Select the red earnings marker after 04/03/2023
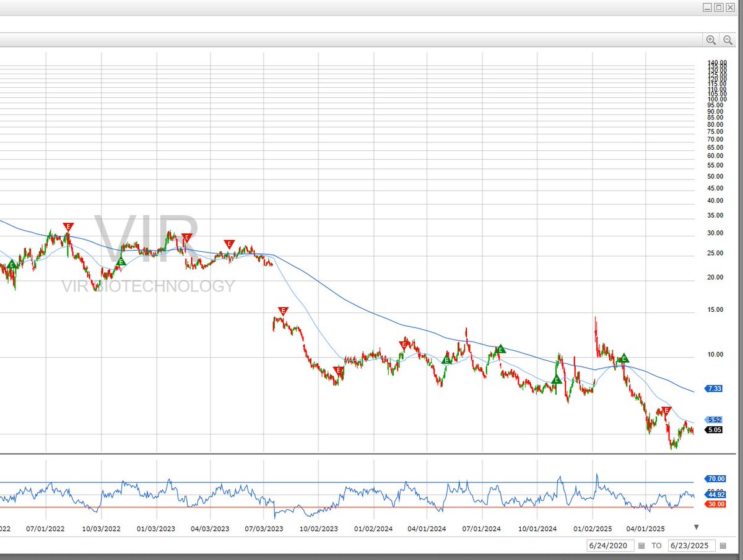This screenshot has height=560, width=743. 230,244
